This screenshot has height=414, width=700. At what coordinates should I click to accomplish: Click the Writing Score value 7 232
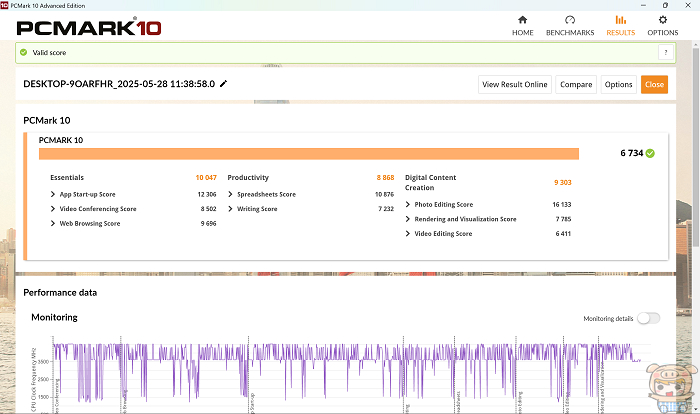(386, 209)
